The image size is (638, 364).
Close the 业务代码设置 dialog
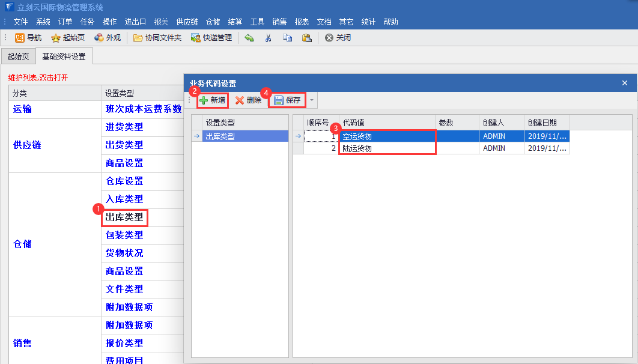coord(624,83)
